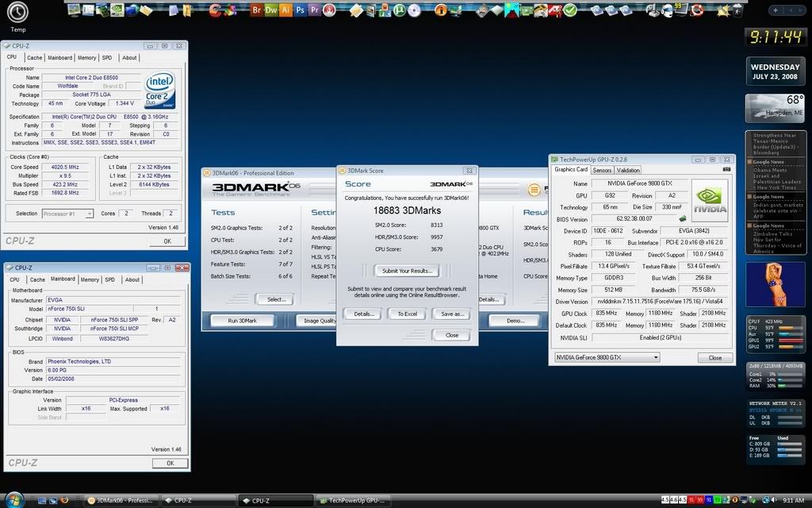The width and height of the screenshot is (812, 508).
Task: Click the digital clock gadget 9:11:44
Action: [x=776, y=37]
